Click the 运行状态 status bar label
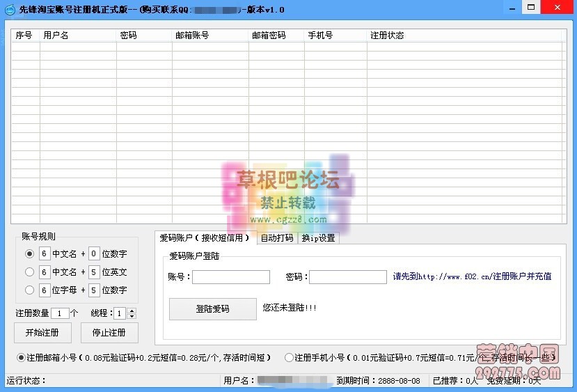Viewport: 577px width, 392px height. coord(26,381)
